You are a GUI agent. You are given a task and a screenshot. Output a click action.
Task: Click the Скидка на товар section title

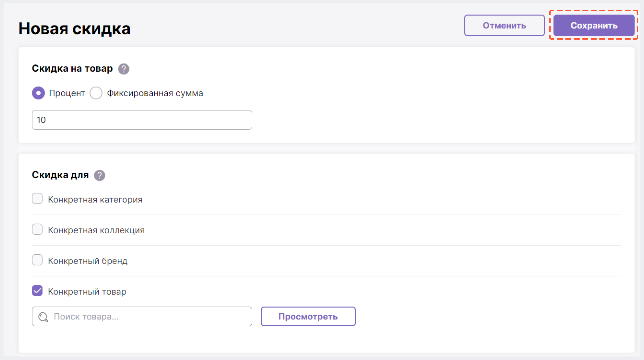pos(72,68)
